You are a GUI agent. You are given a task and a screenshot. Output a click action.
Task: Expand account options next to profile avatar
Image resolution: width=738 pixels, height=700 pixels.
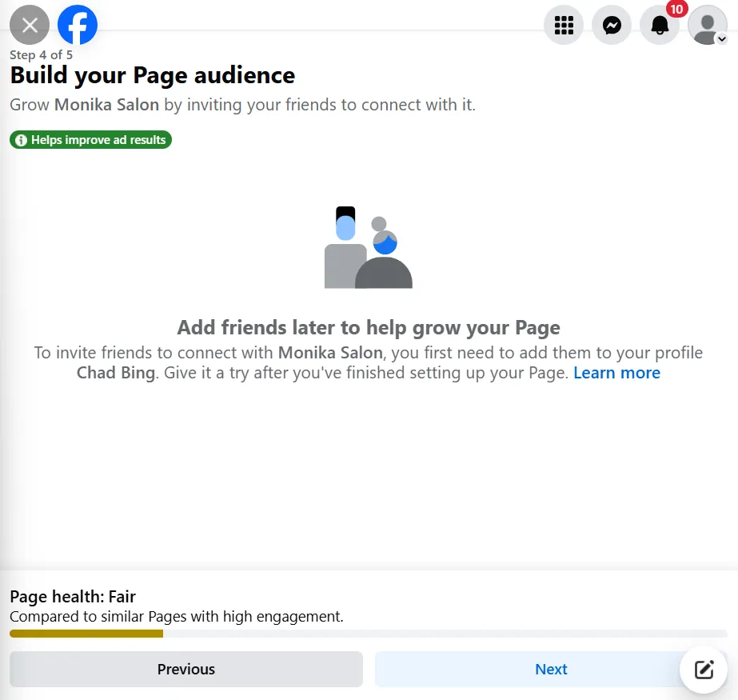[x=722, y=38]
